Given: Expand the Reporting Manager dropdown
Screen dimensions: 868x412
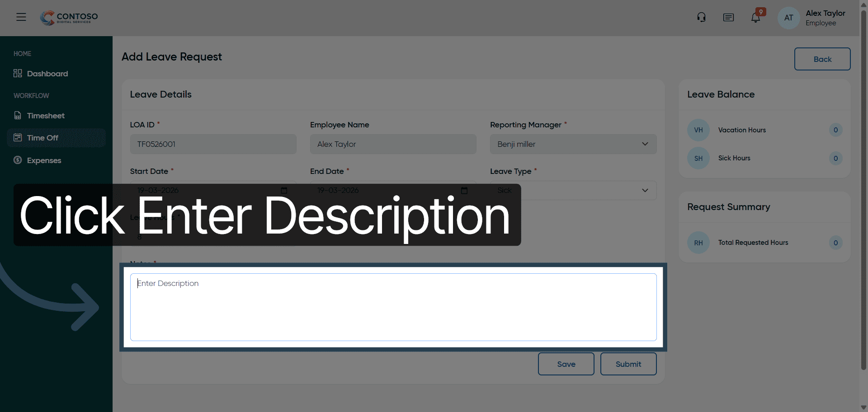Looking at the screenshot, I should tap(573, 144).
